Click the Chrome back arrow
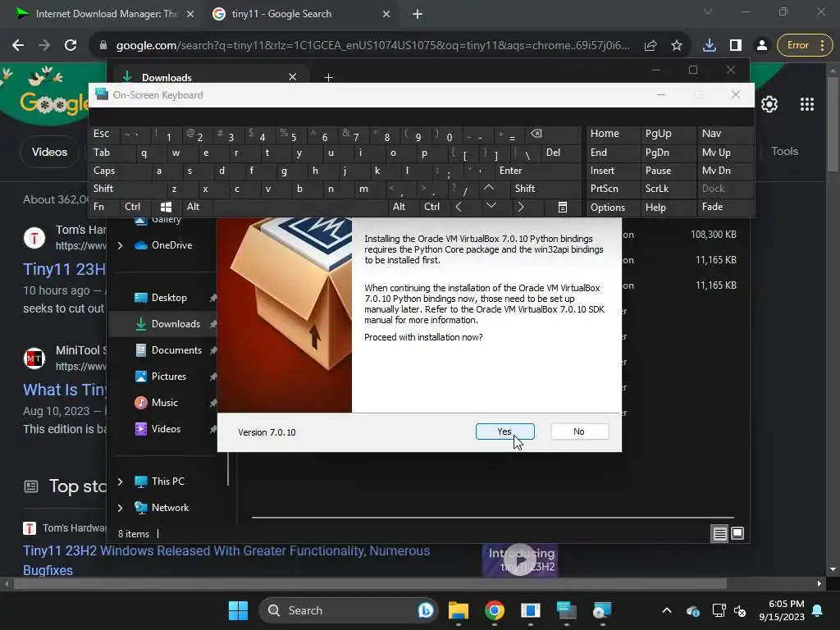840x630 pixels. tap(18, 46)
